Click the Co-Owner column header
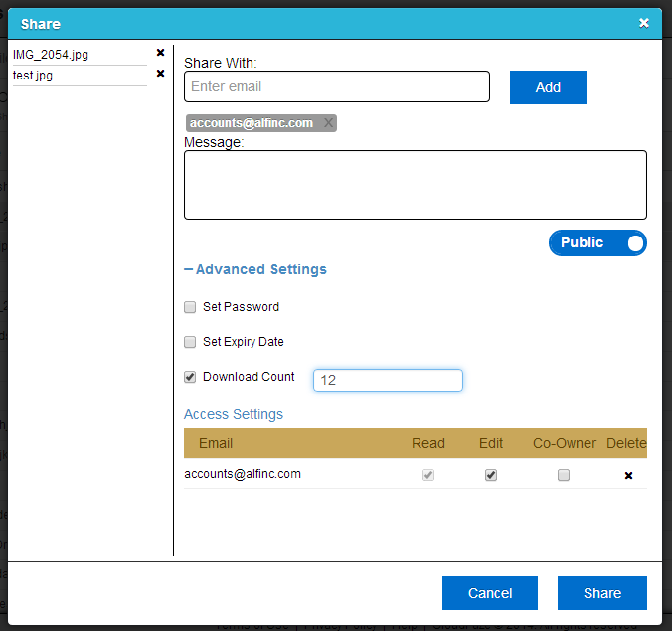The height and width of the screenshot is (631, 672). [565, 443]
